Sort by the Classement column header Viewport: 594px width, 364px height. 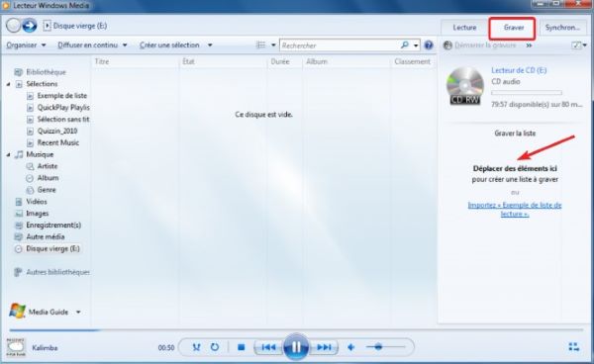tap(412, 61)
